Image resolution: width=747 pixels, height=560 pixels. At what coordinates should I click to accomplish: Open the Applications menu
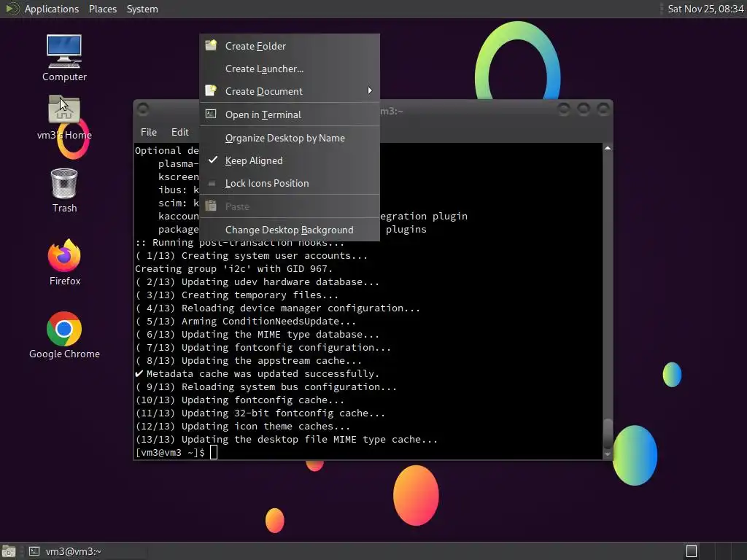(52, 9)
